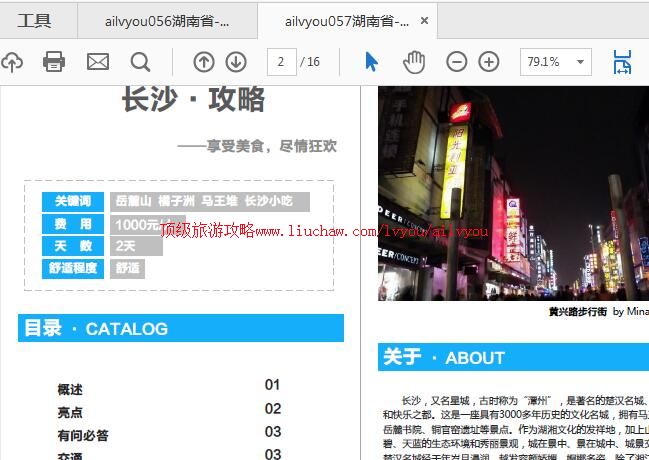Go to previous page arrow

[x=204, y=62]
